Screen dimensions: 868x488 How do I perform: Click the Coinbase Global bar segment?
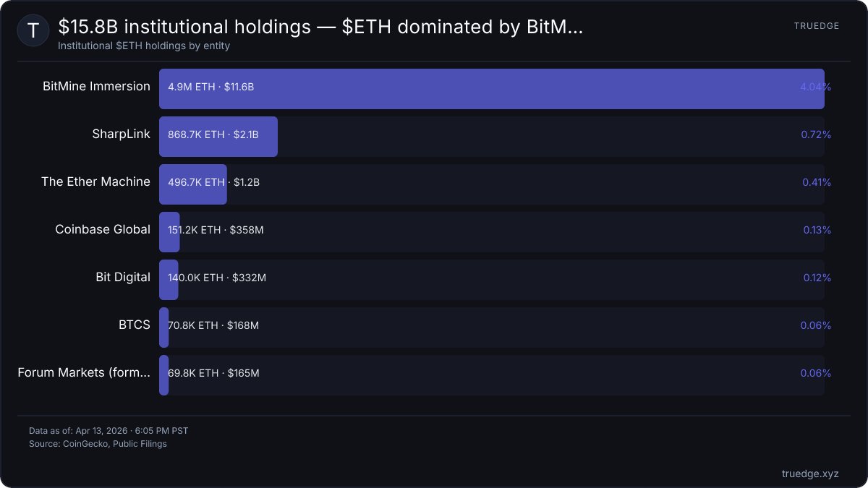tap(169, 232)
